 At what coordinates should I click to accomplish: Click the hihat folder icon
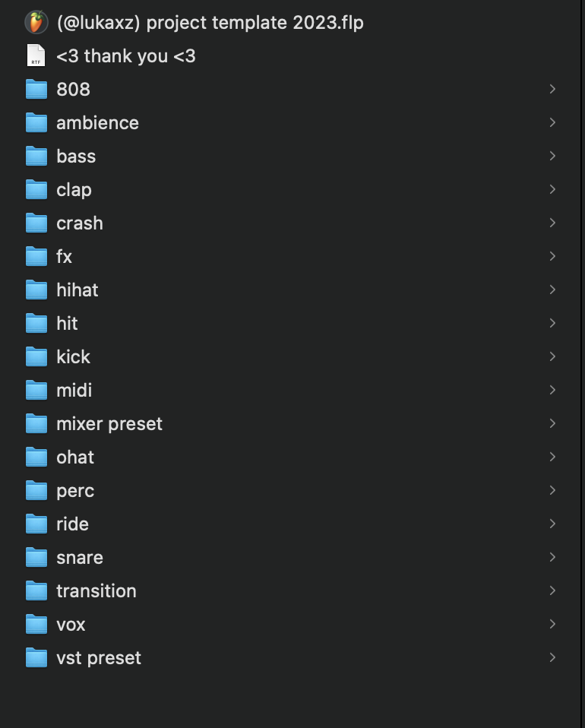click(x=36, y=290)
